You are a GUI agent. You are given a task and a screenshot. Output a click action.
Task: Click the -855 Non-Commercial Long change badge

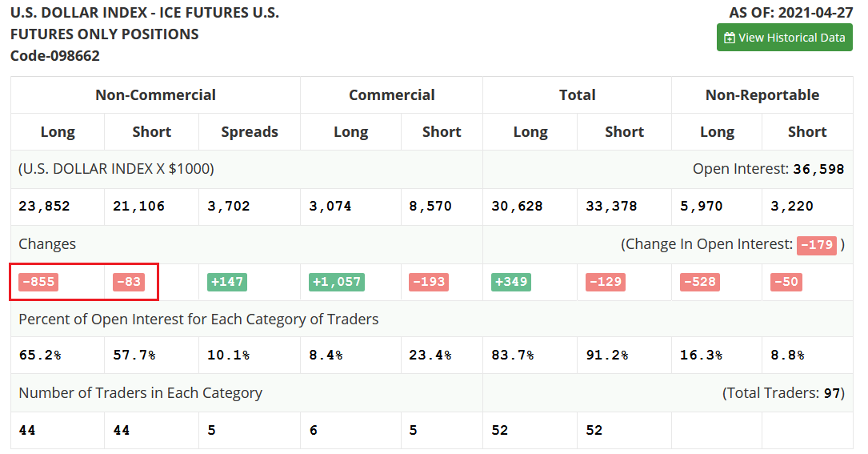coord(38,282)
